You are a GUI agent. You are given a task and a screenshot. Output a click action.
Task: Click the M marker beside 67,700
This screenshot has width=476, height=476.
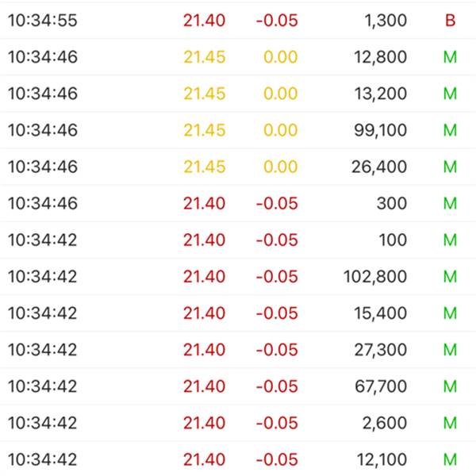(450, 386)
